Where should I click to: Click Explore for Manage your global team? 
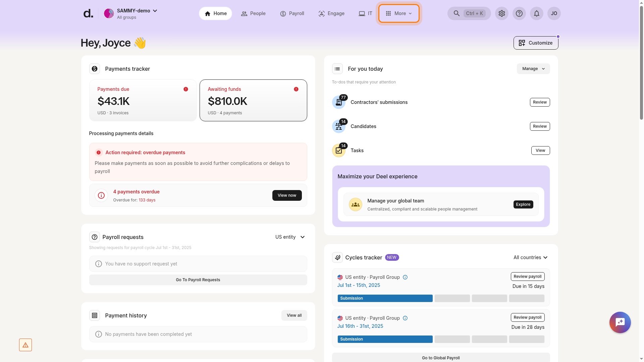523,204
